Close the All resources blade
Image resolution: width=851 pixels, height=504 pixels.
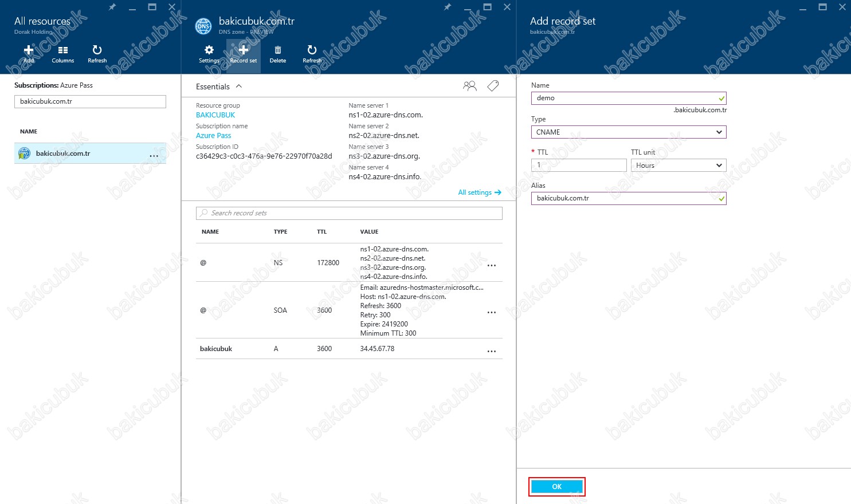coord(172,7)
